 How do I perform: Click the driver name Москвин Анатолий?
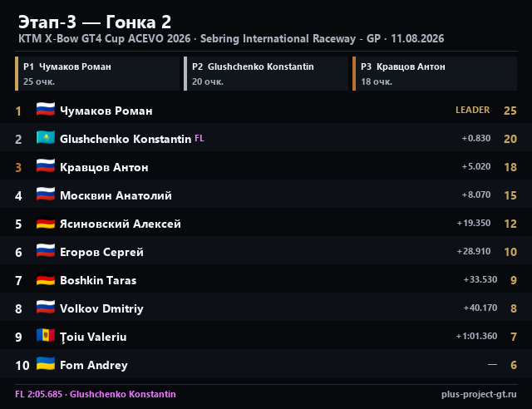(116, 195)
